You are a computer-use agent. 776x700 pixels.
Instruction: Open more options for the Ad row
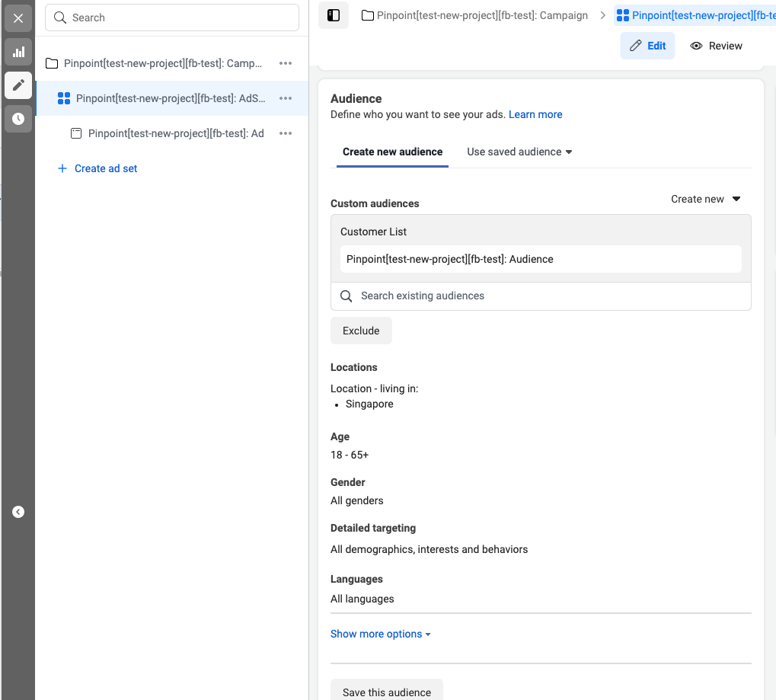pyautogui.click(x=286, y=133)
